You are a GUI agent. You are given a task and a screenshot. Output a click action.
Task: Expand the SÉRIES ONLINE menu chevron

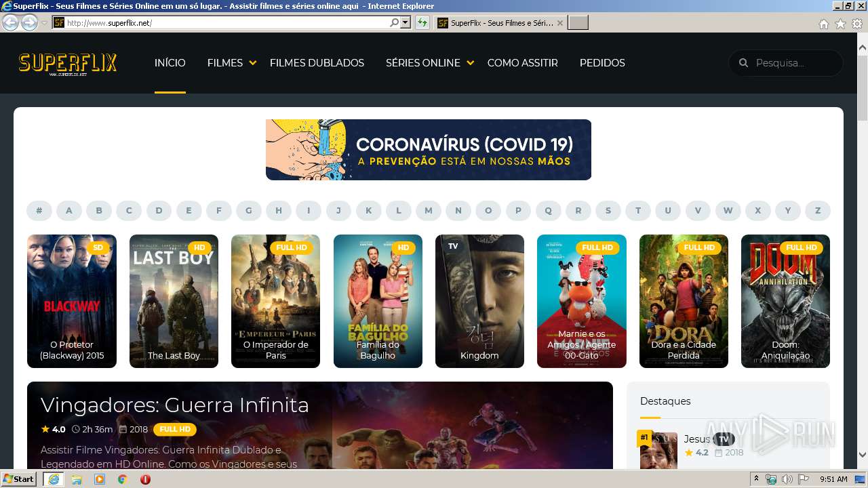tap(471, 63)
